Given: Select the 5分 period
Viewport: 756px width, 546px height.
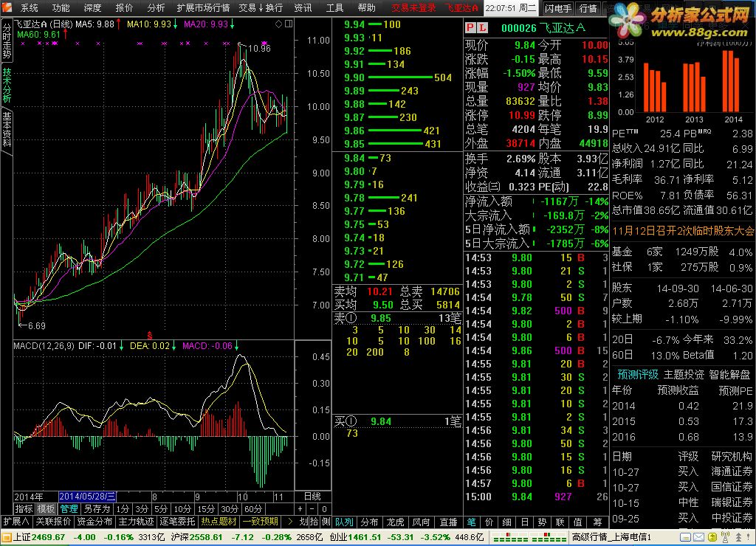Looking at the screenshot, I should 160,509.
